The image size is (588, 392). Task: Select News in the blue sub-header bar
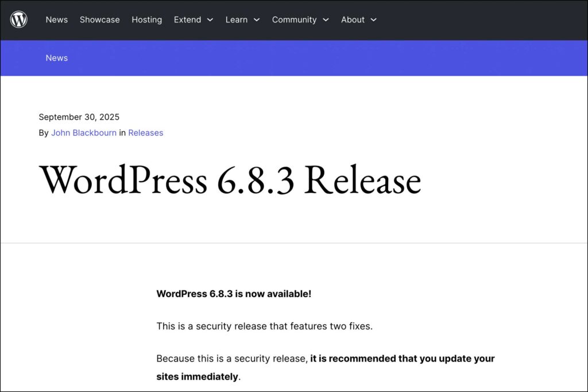(57, 58)
